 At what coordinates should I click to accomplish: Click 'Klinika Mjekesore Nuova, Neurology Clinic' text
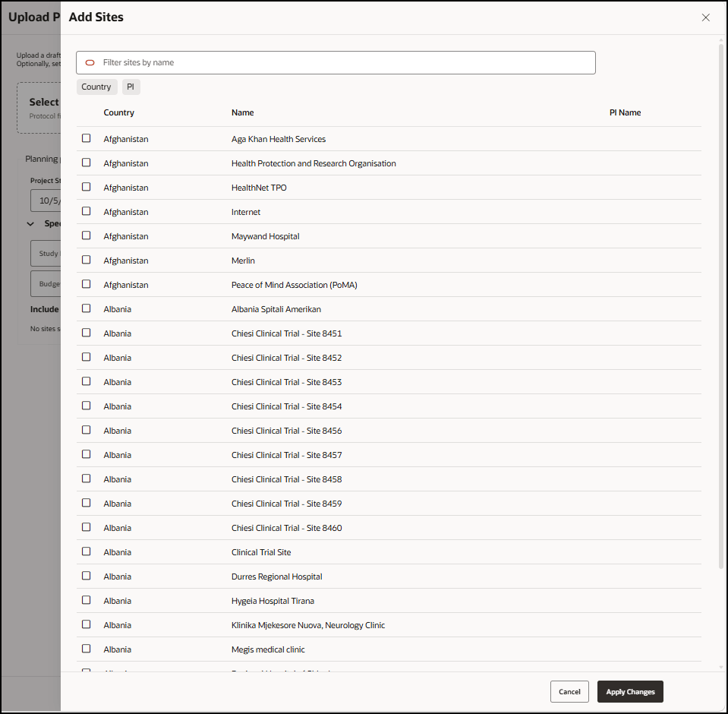pyautogui.click(x=308, y=625)
